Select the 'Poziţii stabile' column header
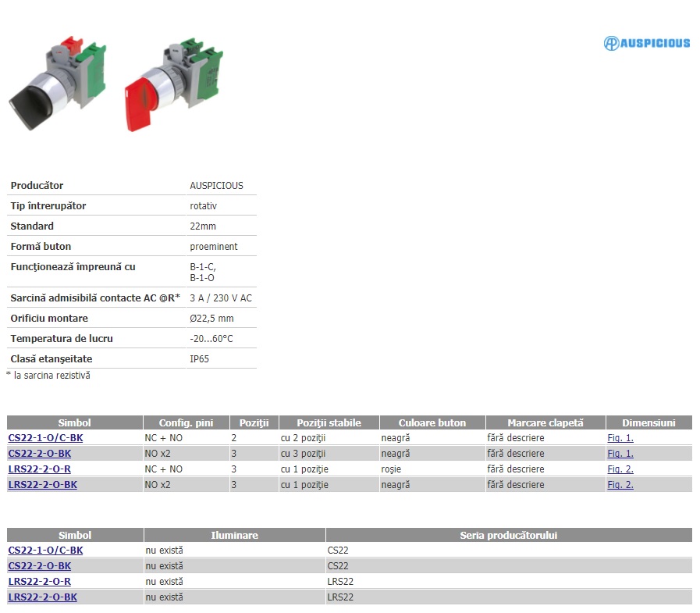 click(x=329, y=422)
